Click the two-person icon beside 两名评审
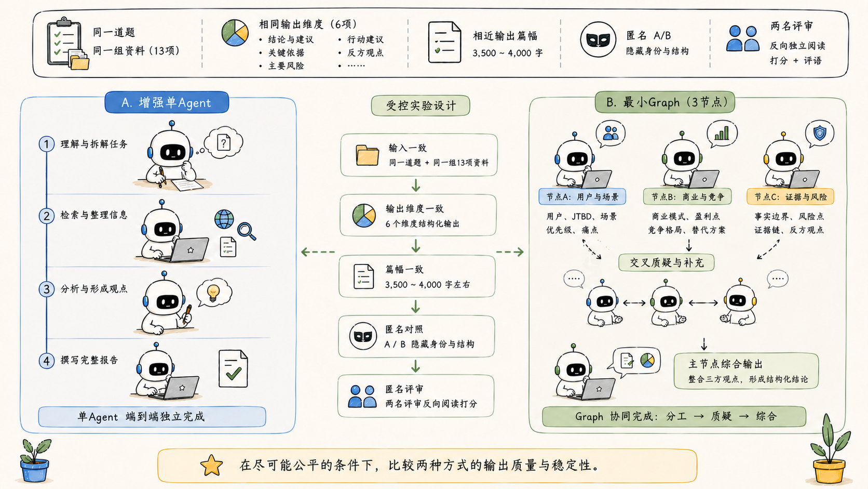 (x=742, y=38)
